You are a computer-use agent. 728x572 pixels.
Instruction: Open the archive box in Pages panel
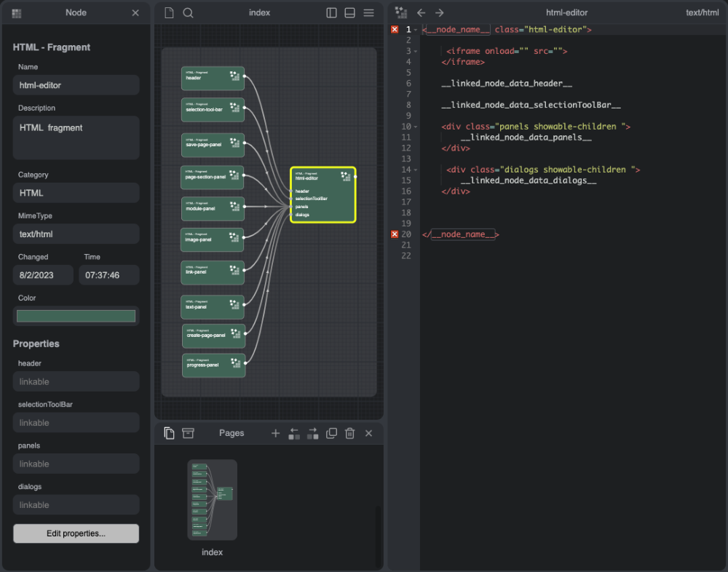tap(188, 433)
